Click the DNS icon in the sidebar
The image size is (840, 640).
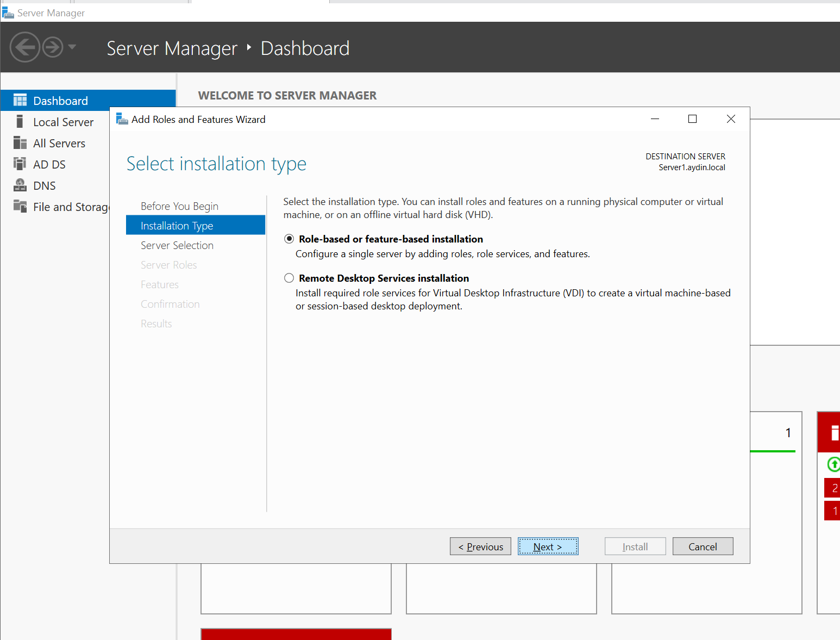tap(20, 185)
